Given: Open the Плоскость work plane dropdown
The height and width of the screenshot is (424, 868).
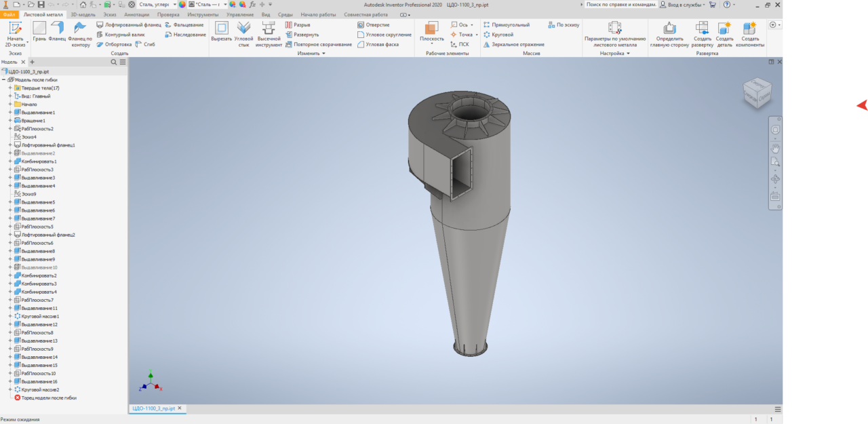Looking at the screenshot, I should (431, 39).
